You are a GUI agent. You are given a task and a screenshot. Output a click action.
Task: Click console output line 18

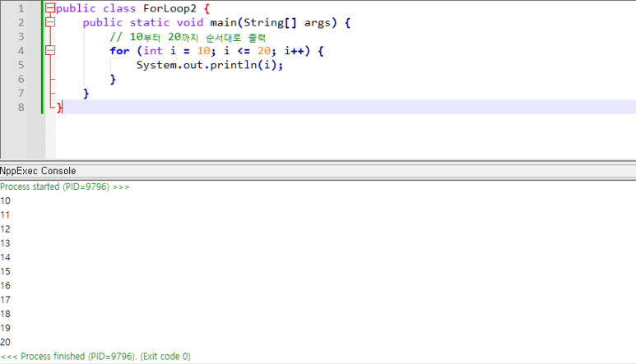pos(5,314)
